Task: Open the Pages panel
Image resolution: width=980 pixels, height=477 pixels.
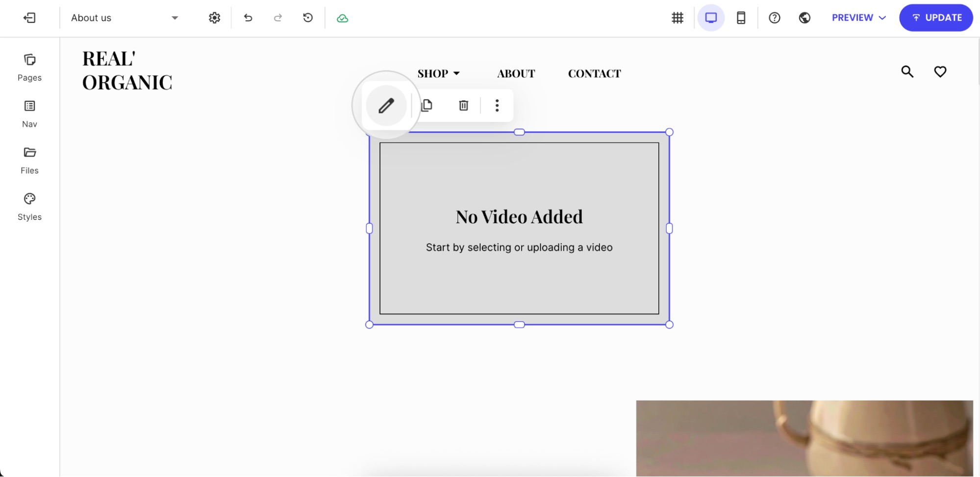Action: coord(29,68)
